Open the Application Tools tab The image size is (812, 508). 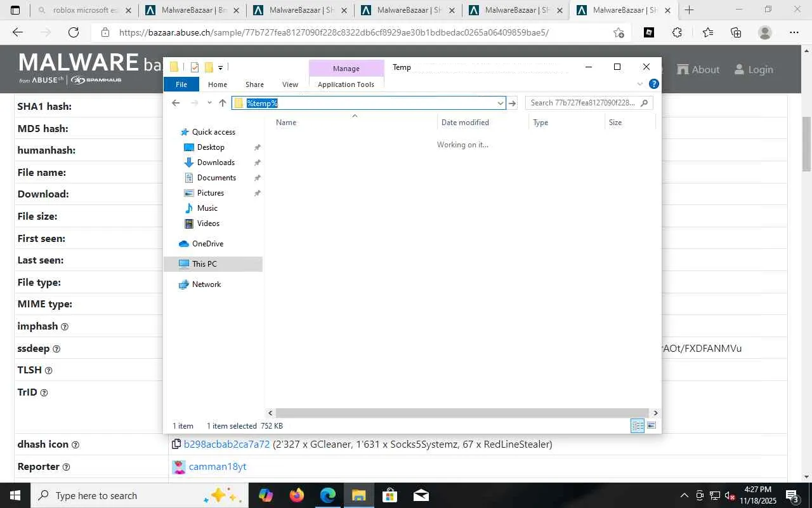coord(346,84)
